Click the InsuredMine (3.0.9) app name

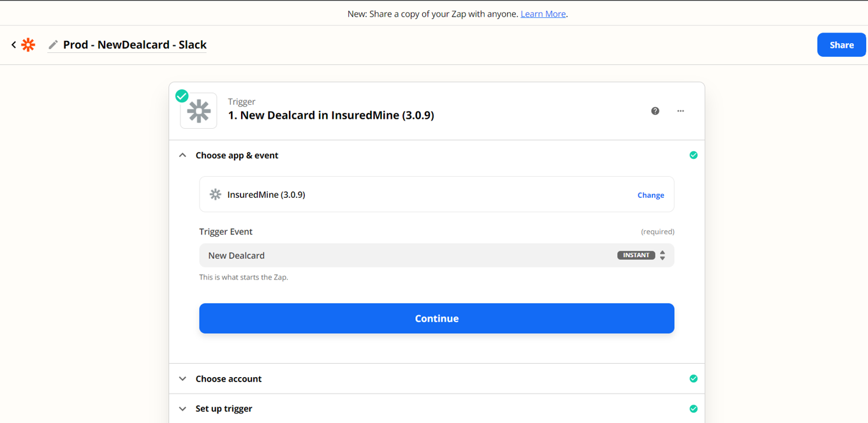[266, 195]
